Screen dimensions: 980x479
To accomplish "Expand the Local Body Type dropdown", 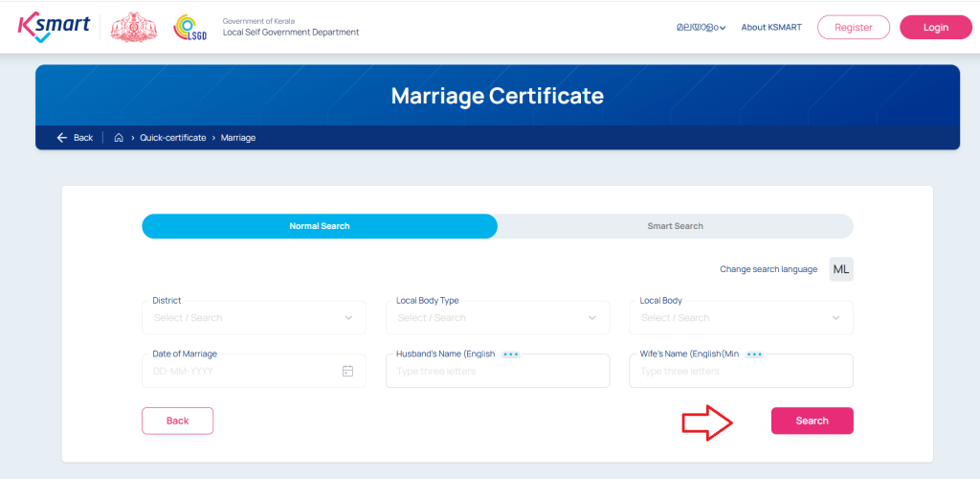I will point(498,318).
